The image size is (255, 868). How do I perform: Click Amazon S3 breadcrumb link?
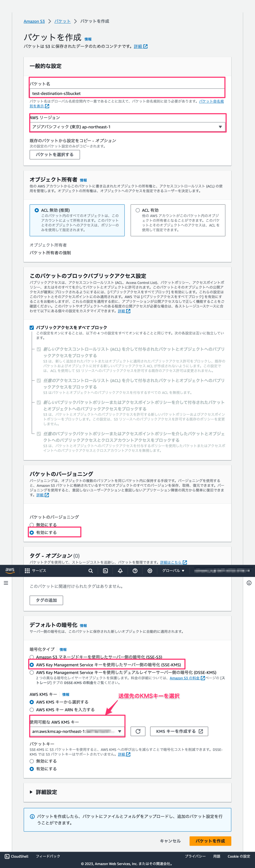[x=34, y=21]
